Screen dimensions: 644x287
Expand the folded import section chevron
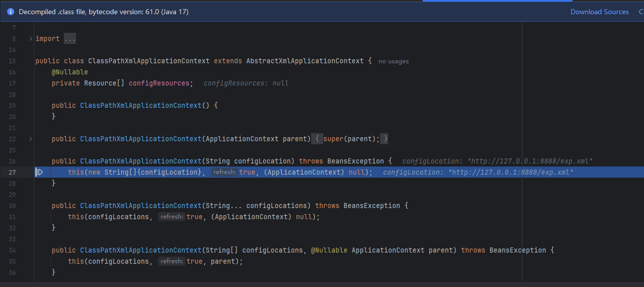click(30, 38)
